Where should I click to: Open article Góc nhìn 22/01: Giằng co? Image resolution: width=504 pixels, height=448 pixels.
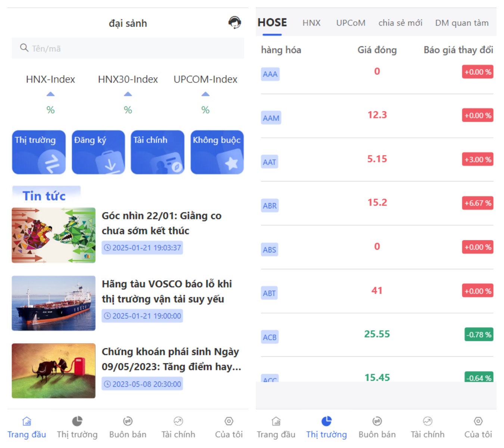coord(162,223)
